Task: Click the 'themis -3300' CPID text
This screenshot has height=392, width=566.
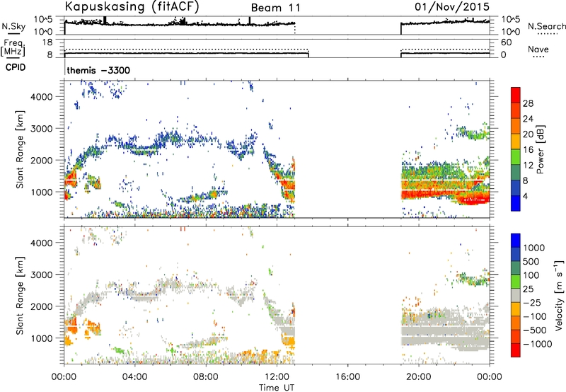Action: pos(98,70)
